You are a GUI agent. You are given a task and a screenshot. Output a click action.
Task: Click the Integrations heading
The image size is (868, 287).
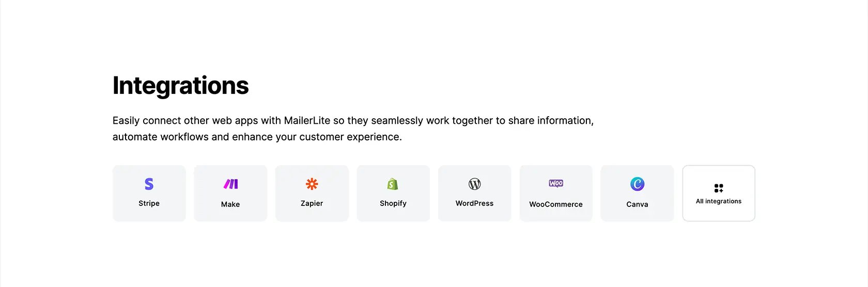(180, 86)
